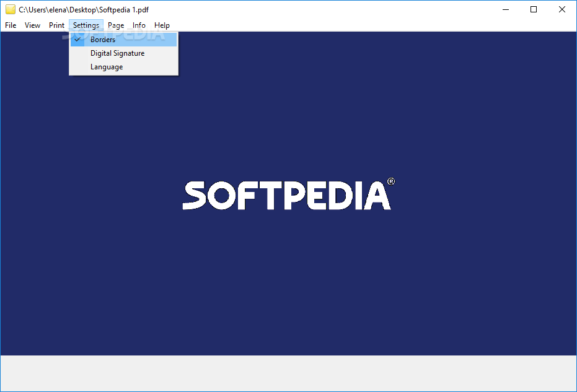Maximize the PDF viewer window
This screenshot has height=392, width=577.
point(534,9)
